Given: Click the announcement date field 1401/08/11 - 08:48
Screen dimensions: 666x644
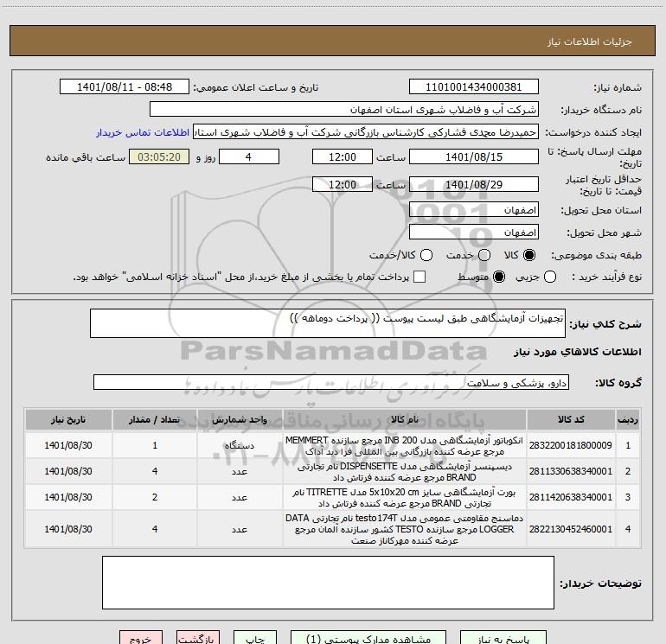Looking at the screenshot, I should (125, 86).
